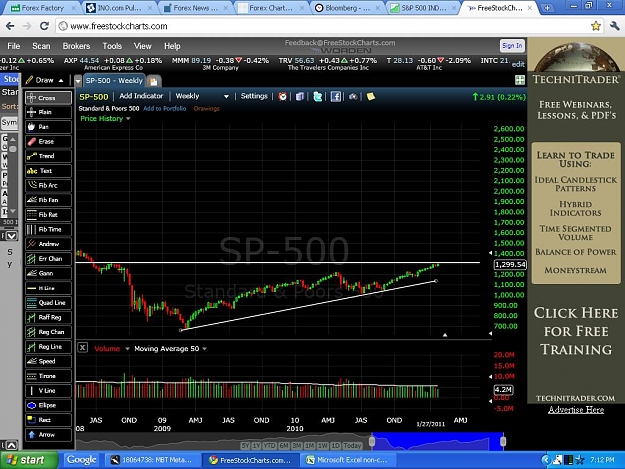This screenshot has width=625, height=469.
Task: Open the chart tab list dropdown arrow
Action: pos(78,81)
